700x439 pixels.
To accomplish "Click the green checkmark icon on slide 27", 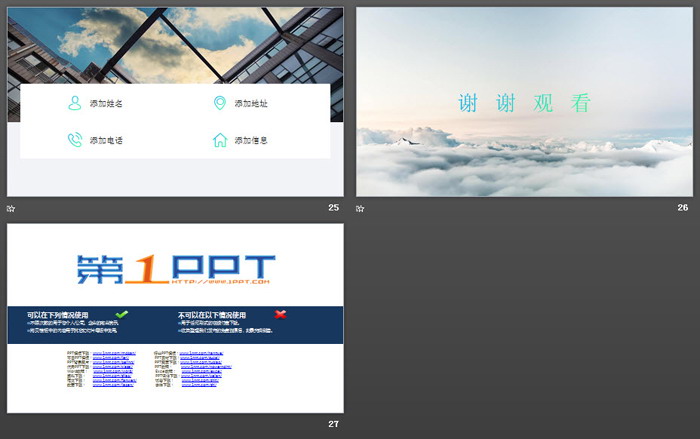I will (x=121, y=314).
